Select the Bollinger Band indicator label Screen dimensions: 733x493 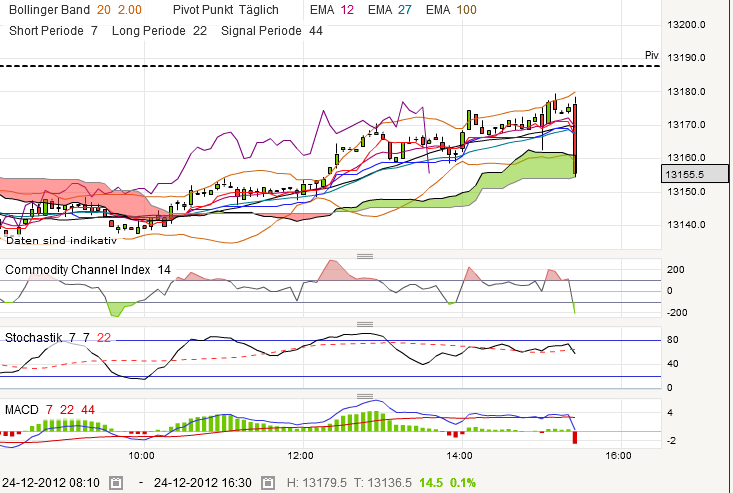49,10
